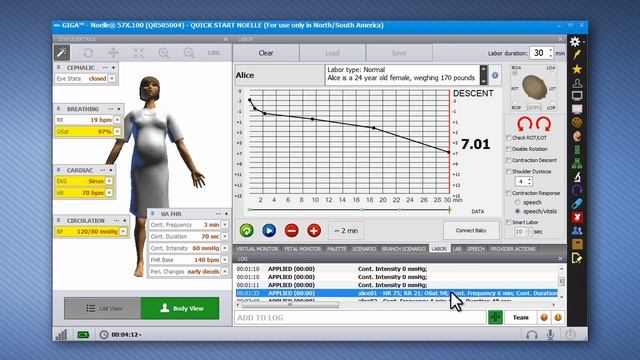Click the Connect Baby button
Image resolution: width=640 pixels, height=360 pixels.
[x=471, y=231]
